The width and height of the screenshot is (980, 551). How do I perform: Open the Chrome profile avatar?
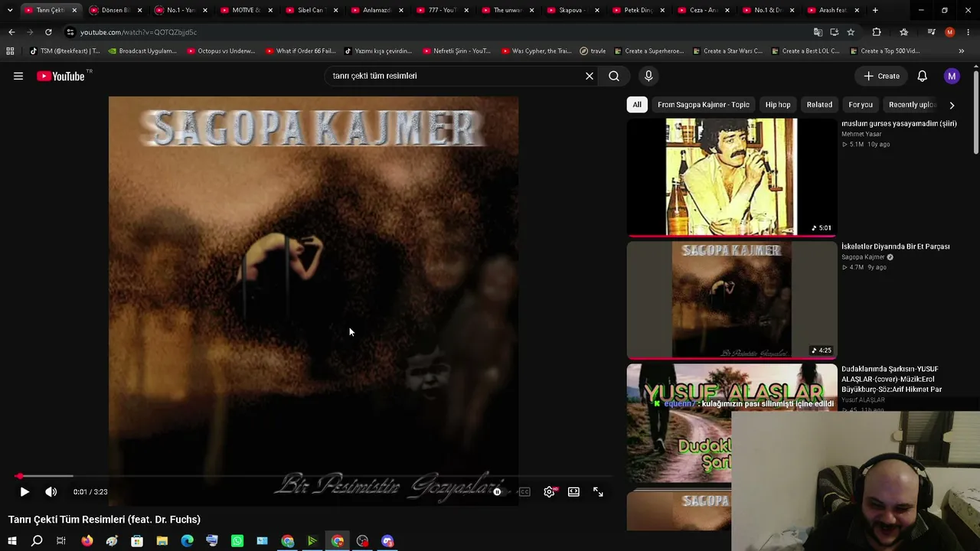tap(949, 32)
